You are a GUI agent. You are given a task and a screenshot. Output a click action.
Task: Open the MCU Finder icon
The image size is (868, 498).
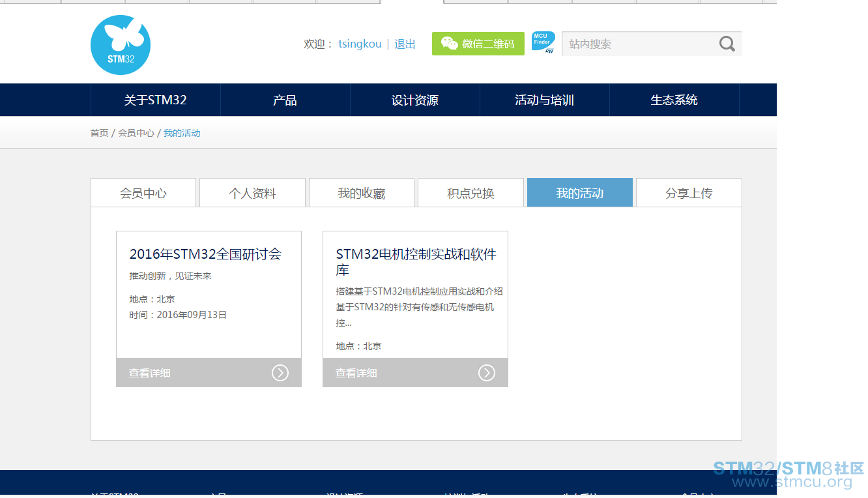pos(543,43)
